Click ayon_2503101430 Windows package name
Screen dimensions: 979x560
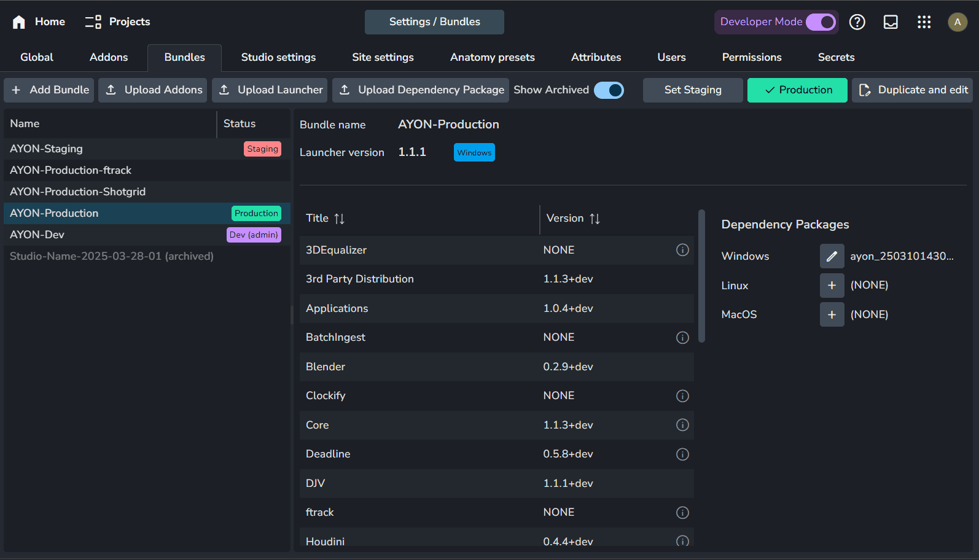point(902,256)
